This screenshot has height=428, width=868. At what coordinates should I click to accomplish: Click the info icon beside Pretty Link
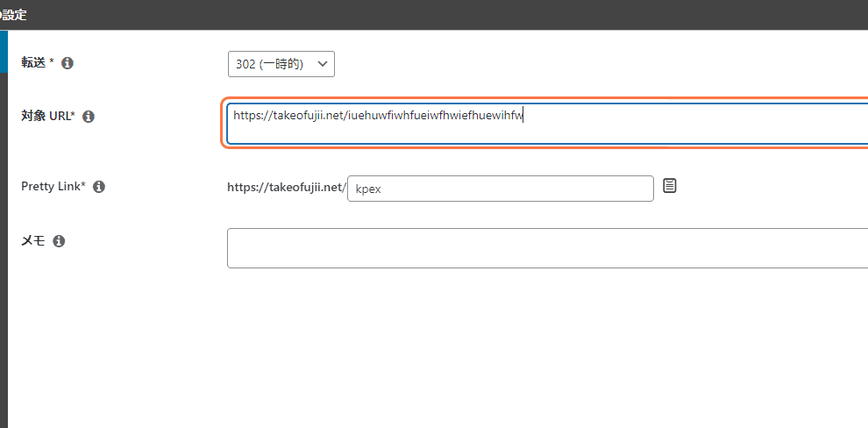click(x=99, y=187)
